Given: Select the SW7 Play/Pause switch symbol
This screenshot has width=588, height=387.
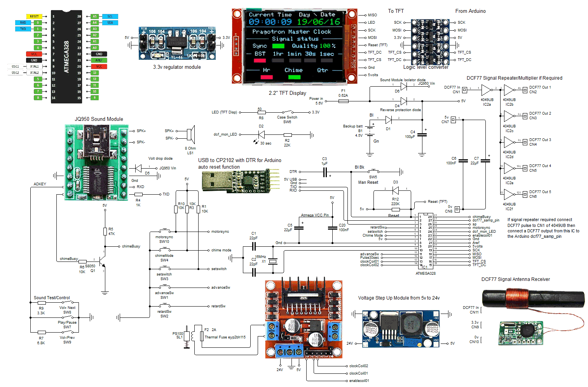Looking at the screenshot, I should [x=67, y=317].
